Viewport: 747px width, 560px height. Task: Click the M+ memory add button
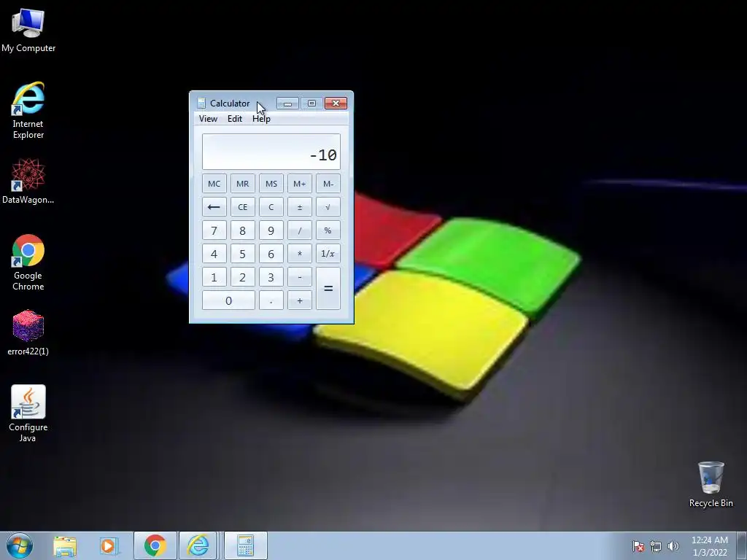[300, 184]
